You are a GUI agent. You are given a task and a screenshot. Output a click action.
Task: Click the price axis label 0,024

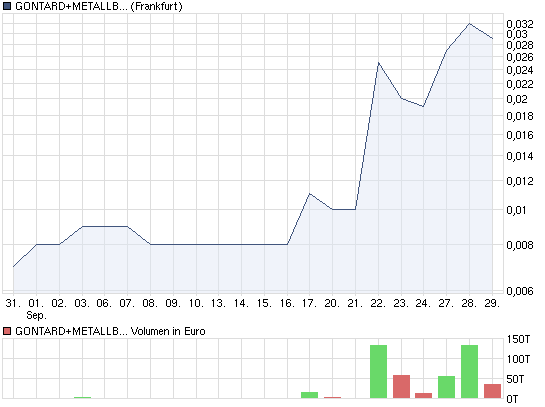tap(520, 70)
